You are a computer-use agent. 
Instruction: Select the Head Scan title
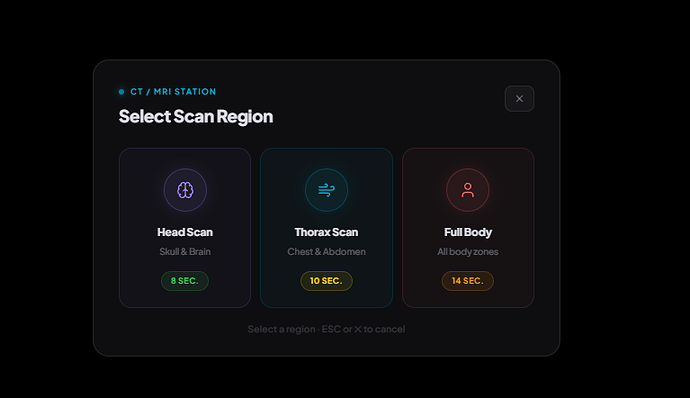185,232
